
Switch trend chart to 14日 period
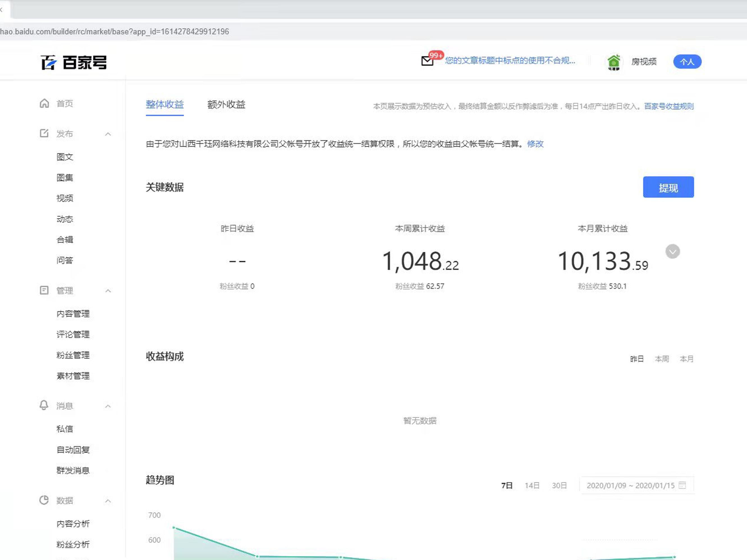tap(532, 485)
